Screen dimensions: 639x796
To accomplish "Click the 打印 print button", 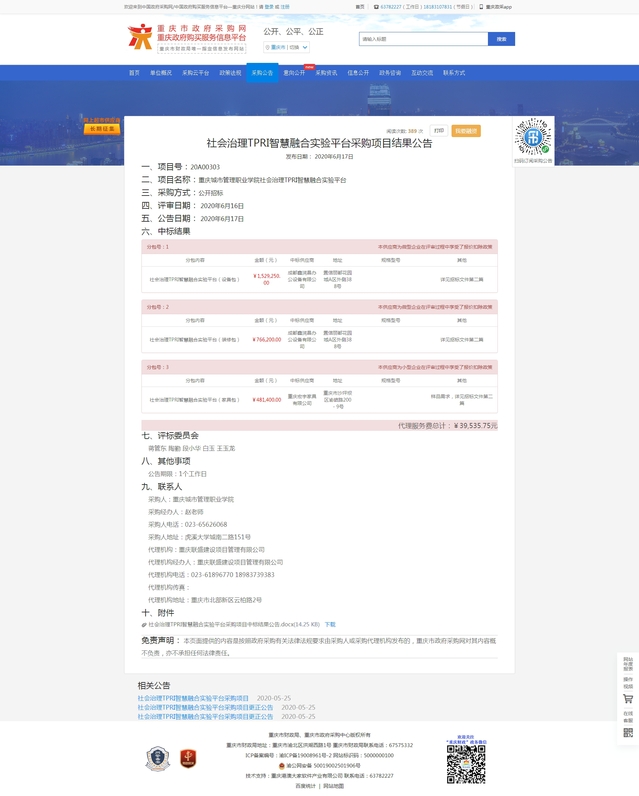I will 439,131.
